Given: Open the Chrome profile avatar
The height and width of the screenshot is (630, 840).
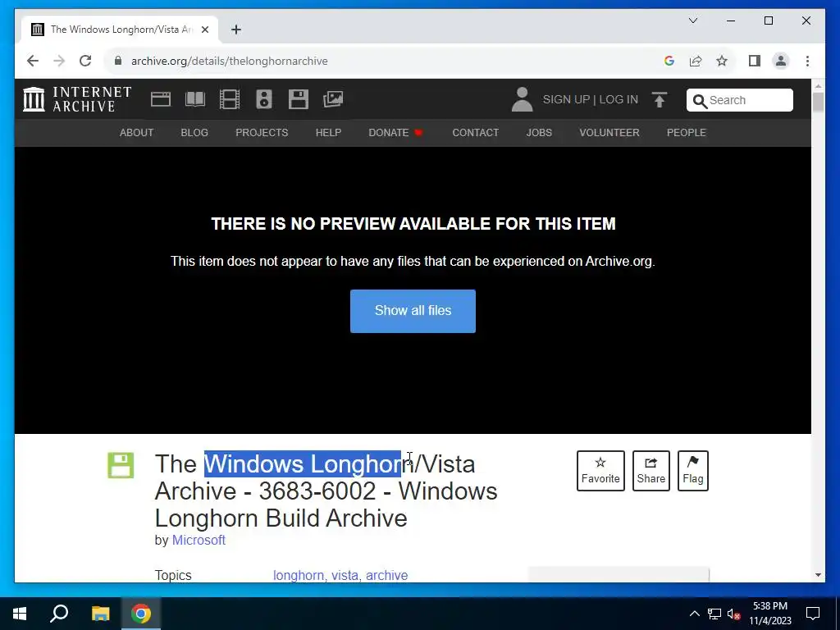Looking at the screenshot, I should (781, 61).
